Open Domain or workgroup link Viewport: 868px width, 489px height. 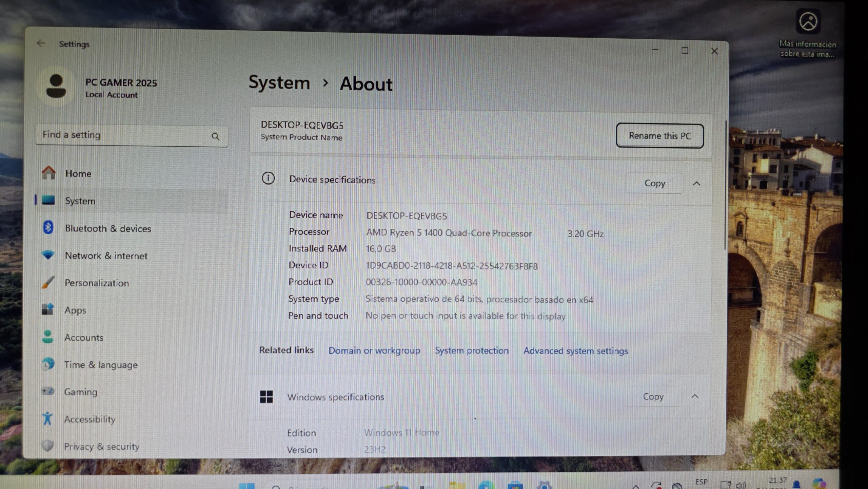374,351
